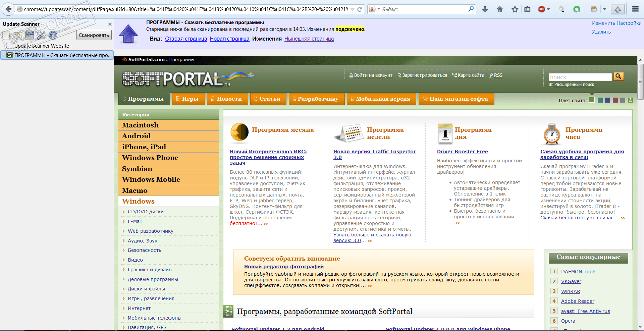Select the Christmas tree site theme swatch
Image resolution: width=644 pixels, height=331 pixels.
pyautogui.click(x=630, y=100)
